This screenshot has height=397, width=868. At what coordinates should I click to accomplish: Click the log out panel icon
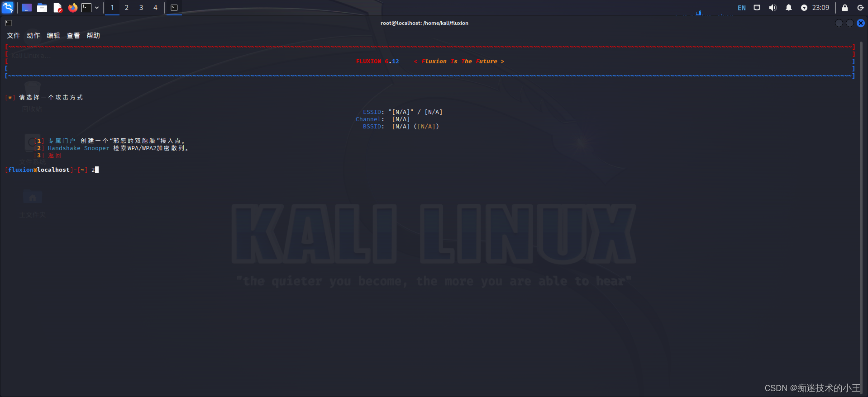[860, 8]
